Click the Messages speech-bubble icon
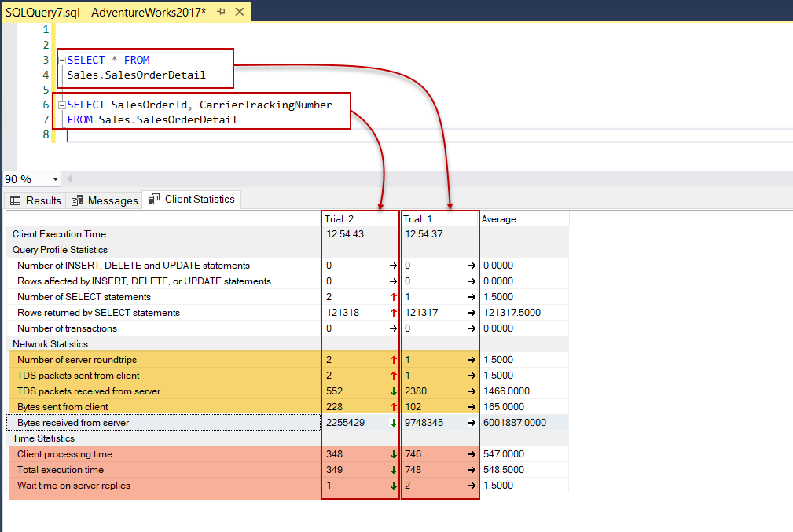793x532 pixels. click(x=77, y=200)
